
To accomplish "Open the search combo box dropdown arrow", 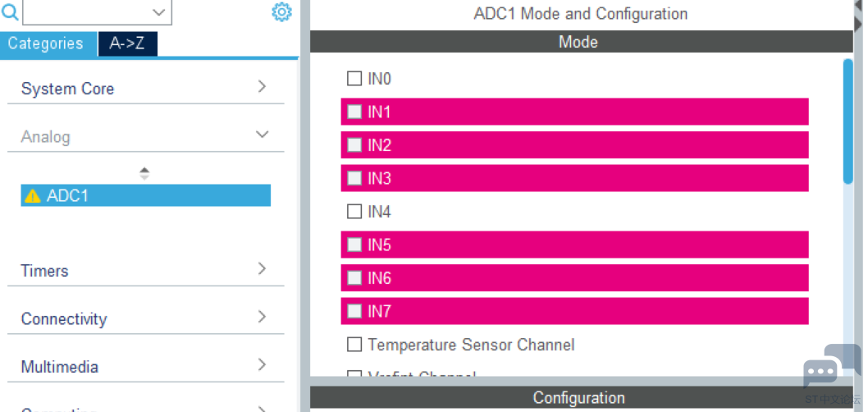I will point(159,12).
